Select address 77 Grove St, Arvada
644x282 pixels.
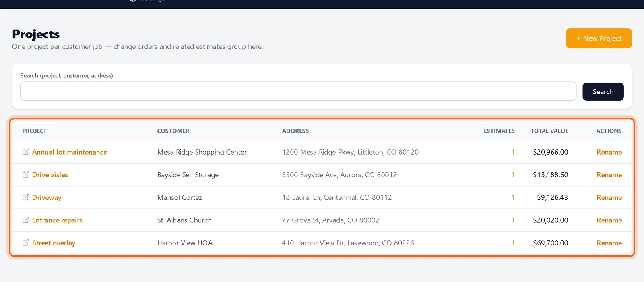tap(330, 220)
